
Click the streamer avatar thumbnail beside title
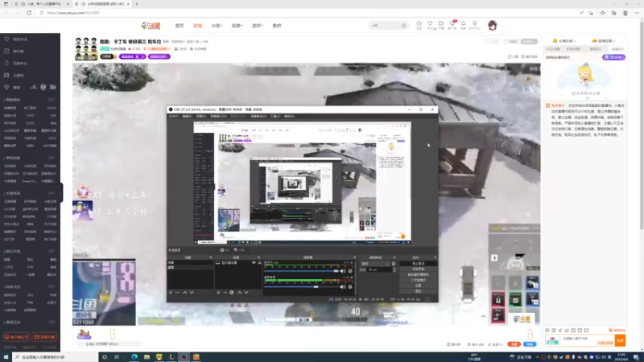pyautogui.click(x=86, y=49)
